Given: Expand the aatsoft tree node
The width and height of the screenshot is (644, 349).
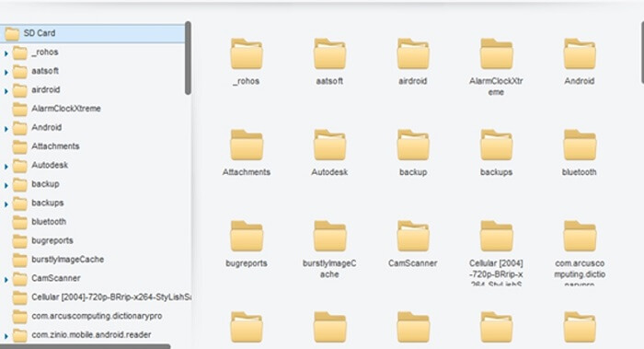Looking at the screenshot, I should [6, 73].
